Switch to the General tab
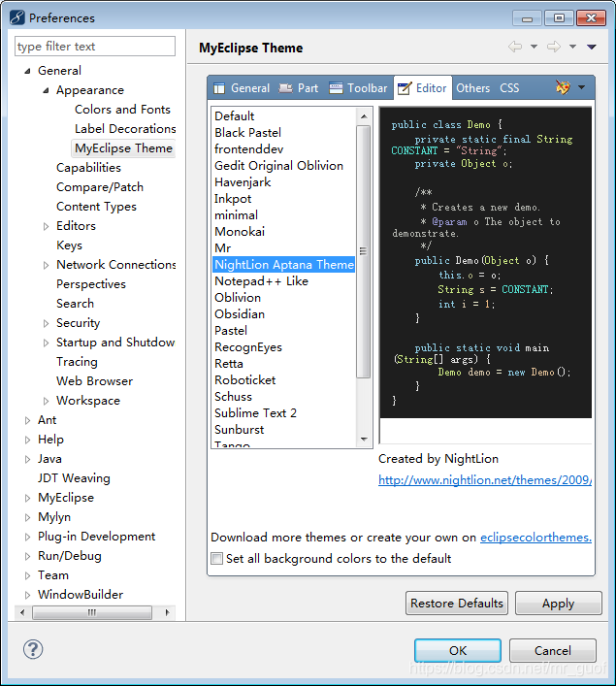This screenshot has height=686, width=616. point(242,88)
